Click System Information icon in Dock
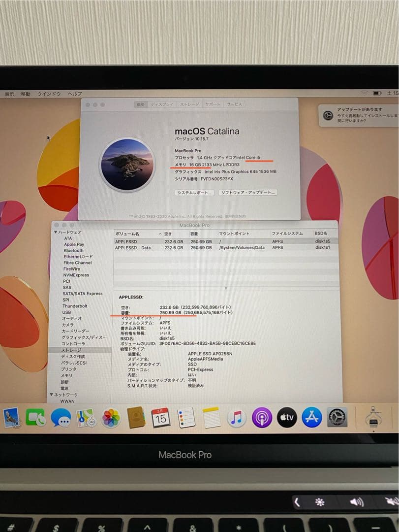Image resolution: width=399 pixels, height=532 pixels. coord(373,417)
